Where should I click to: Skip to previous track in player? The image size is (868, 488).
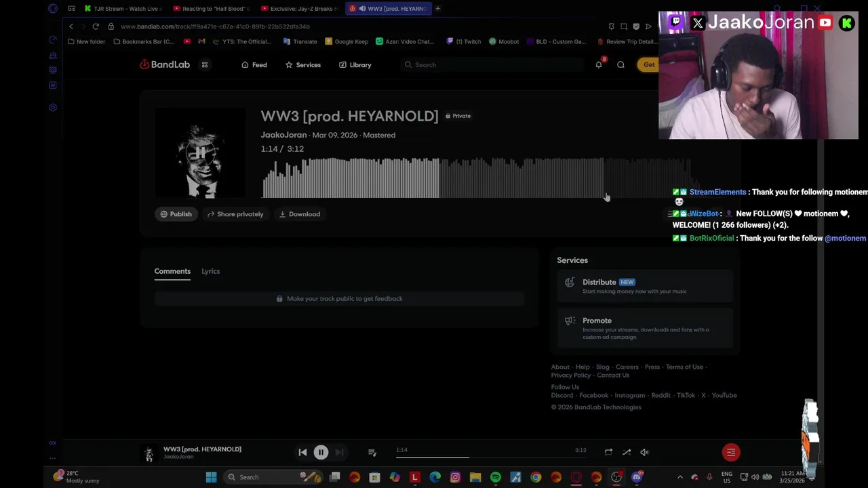click(x=302, y=452)
